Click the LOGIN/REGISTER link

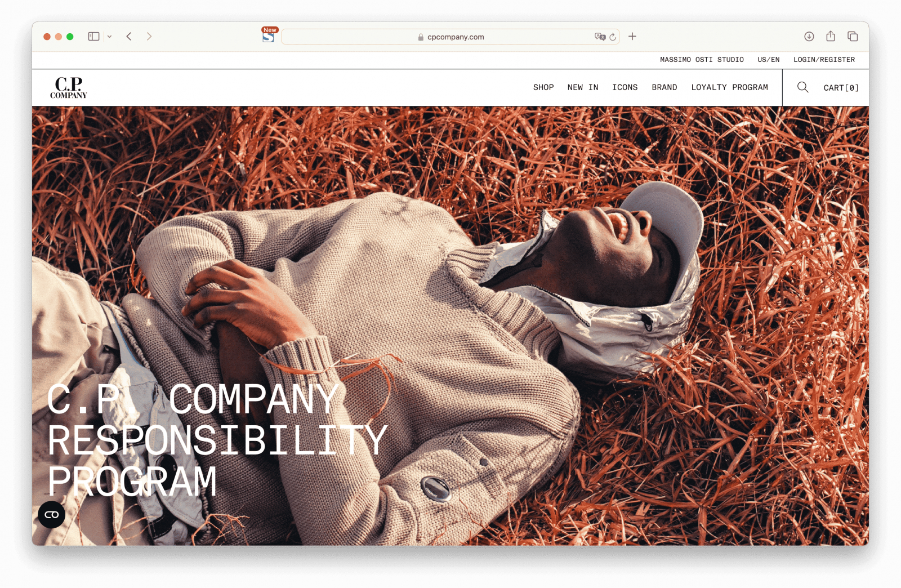tap(824, 60)
